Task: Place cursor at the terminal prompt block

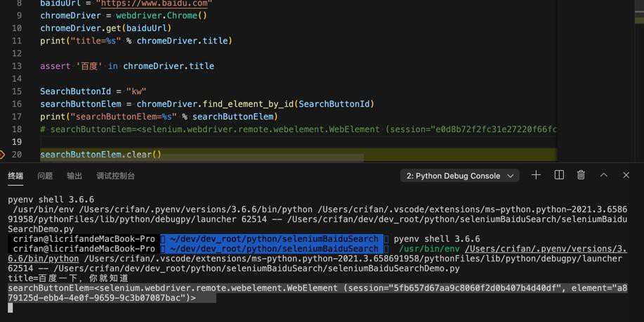Action: 11,308
